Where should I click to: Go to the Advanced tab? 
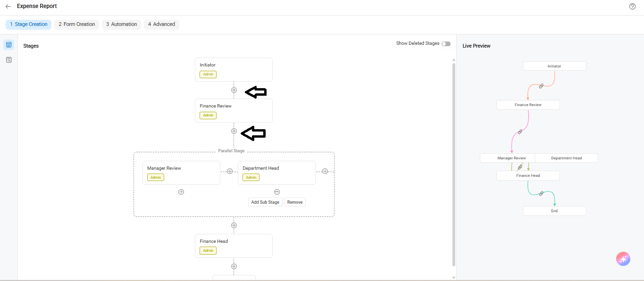coord(162,24)
